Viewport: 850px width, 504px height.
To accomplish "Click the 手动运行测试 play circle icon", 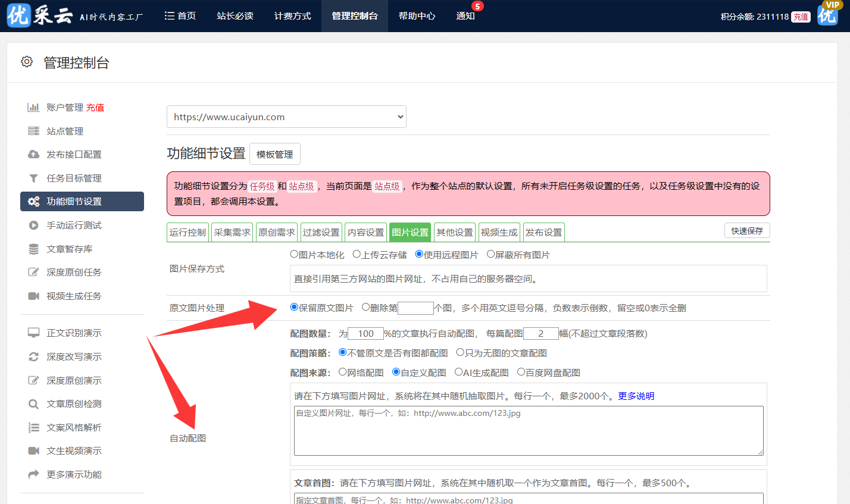I will tap(33, 226).
